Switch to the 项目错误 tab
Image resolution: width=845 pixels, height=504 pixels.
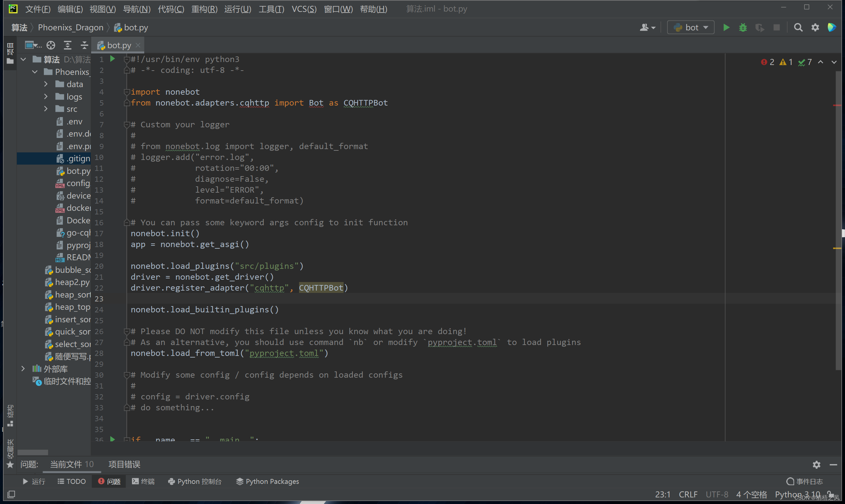pyautogui.click(x=124, y=464)
